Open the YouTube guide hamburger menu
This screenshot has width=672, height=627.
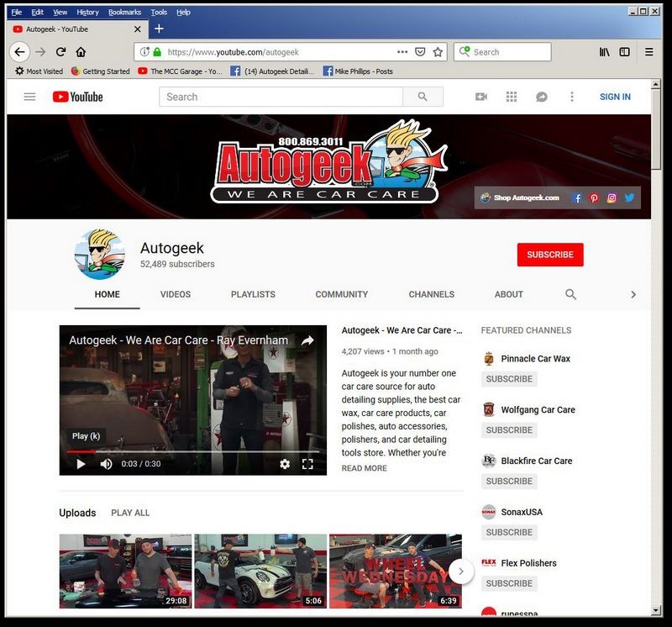[x=29, y=97]
